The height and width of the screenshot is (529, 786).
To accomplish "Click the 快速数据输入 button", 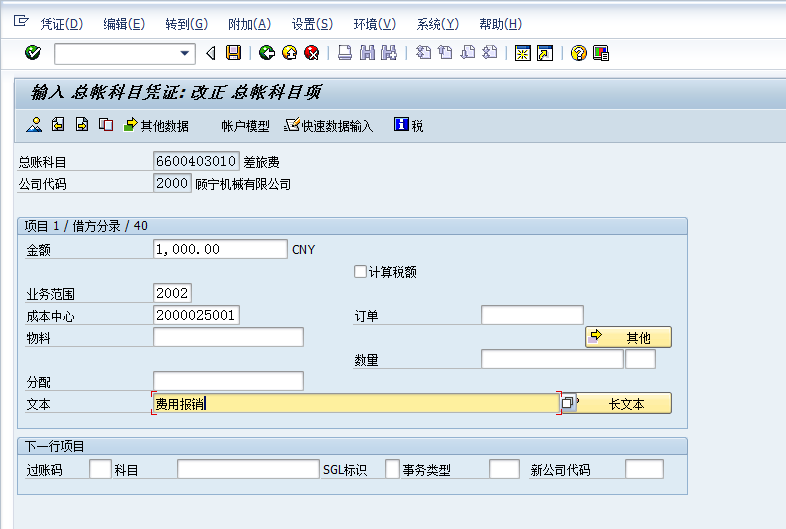I will pyautogui.click(x=329, y=125).
